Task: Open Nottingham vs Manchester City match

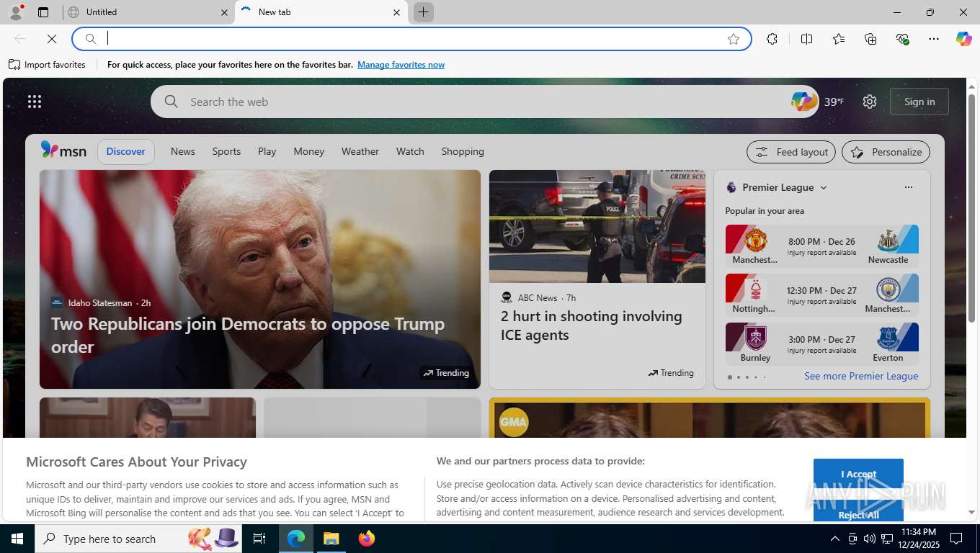Action: 821,295
